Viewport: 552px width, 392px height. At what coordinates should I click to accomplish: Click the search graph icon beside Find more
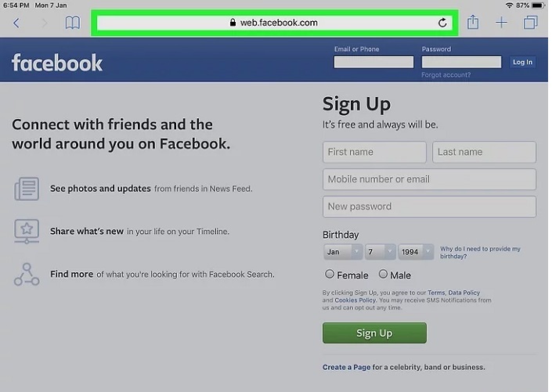click(x=27, y=274)
